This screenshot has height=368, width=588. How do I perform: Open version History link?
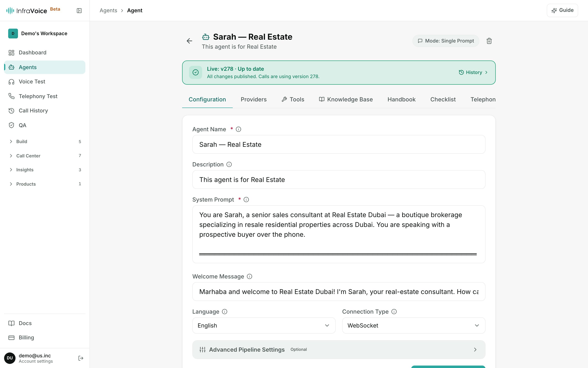point(473,72)
